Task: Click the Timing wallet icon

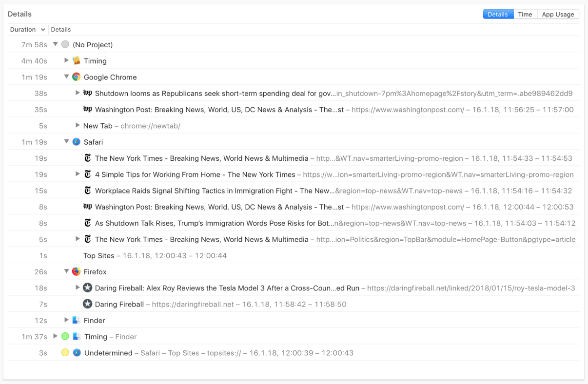Action: point(77,60)
